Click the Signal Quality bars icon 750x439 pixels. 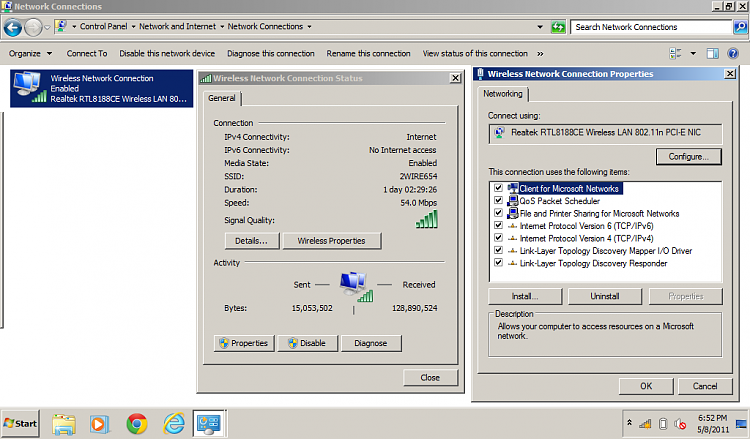point(427,219)
